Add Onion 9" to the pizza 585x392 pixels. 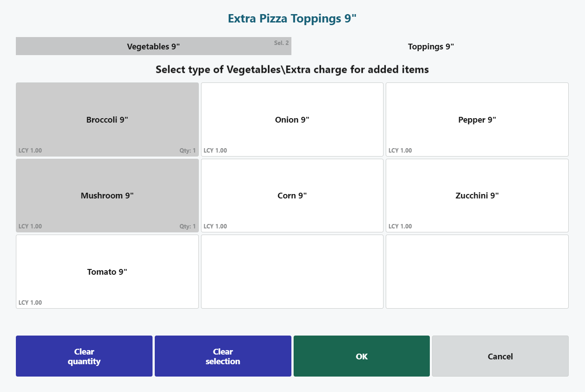tap(292, 119)
